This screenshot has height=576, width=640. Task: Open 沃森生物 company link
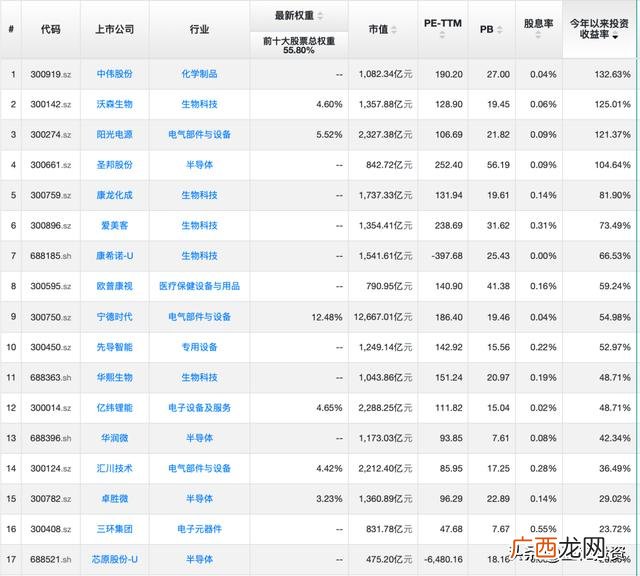tap(115, 104)
